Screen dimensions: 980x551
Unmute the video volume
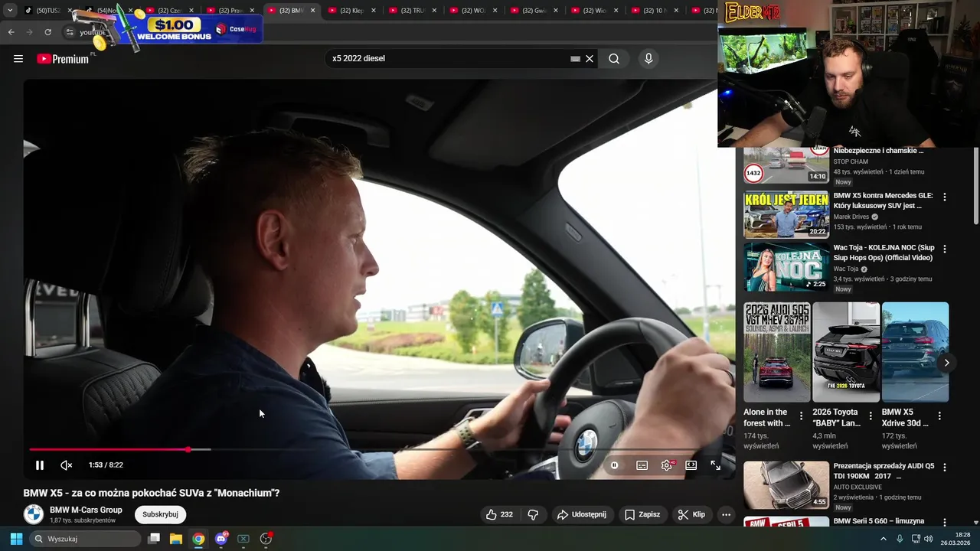point(67,465)
